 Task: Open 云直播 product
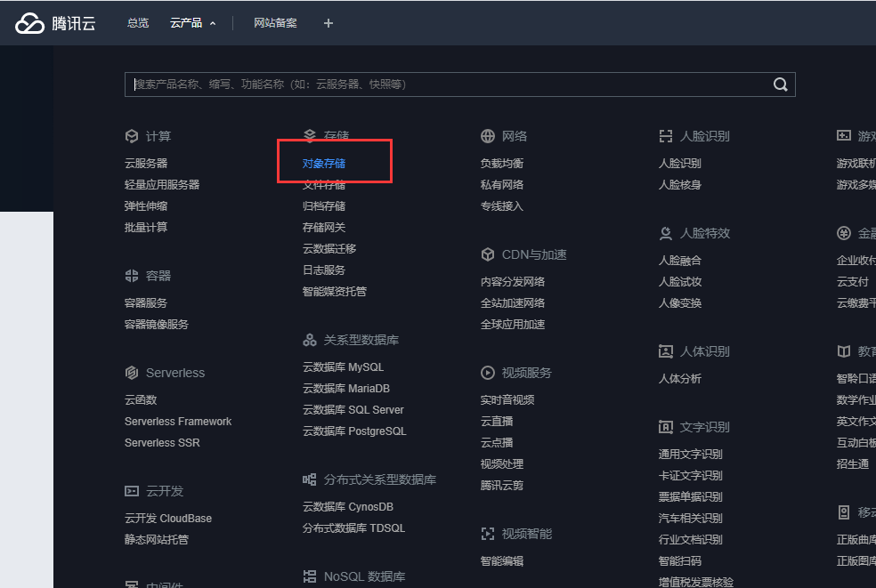497,422
